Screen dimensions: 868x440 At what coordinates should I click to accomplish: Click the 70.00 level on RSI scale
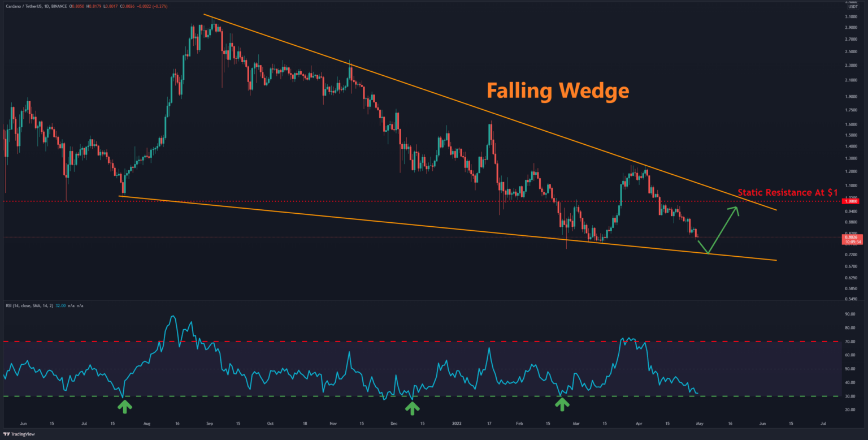tap(849, 342)
